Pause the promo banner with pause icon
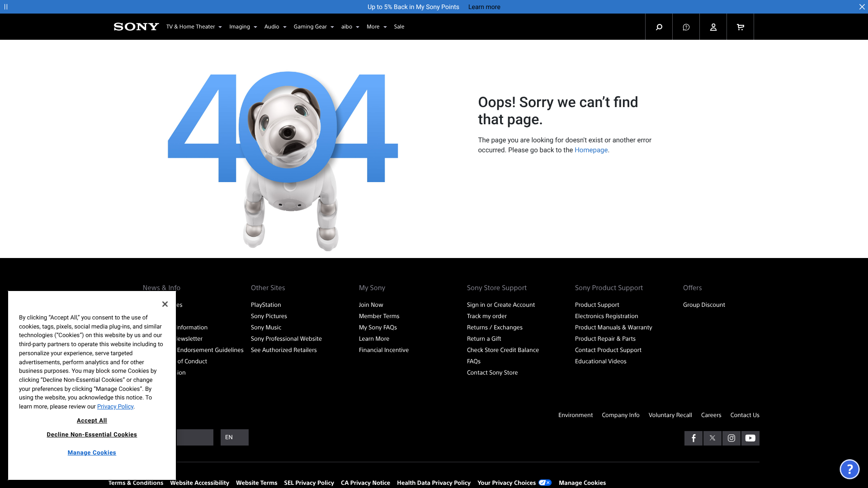868x488 pixels. [6, 7]
